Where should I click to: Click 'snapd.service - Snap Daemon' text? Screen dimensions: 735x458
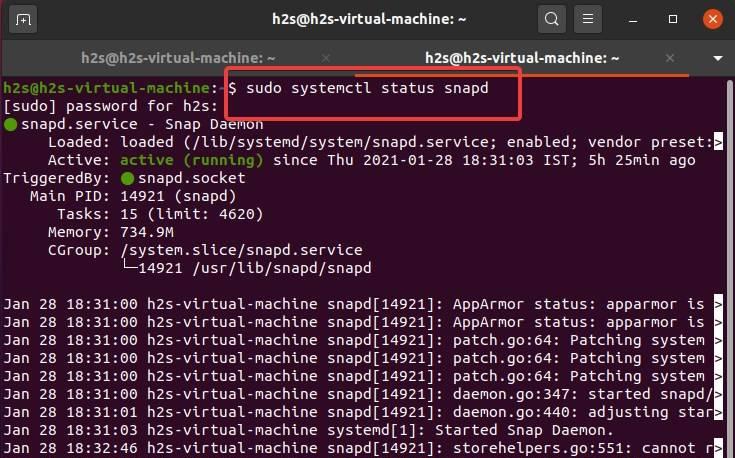pos(142,124)
